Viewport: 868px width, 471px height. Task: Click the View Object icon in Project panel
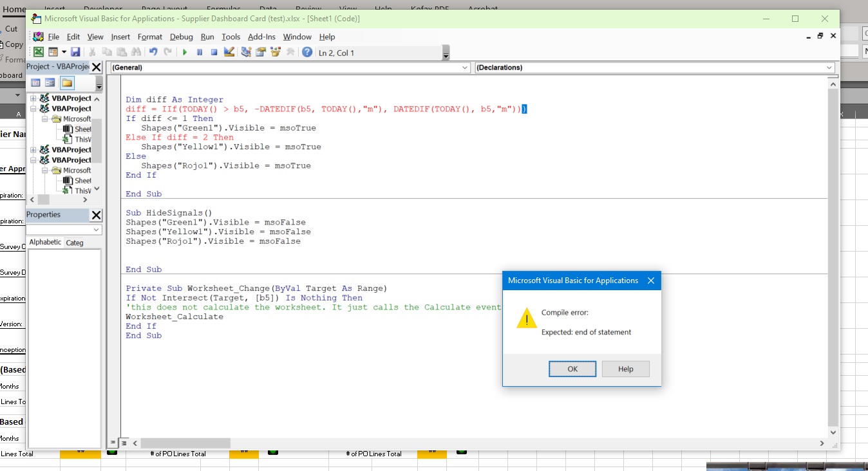coord(50,83)
